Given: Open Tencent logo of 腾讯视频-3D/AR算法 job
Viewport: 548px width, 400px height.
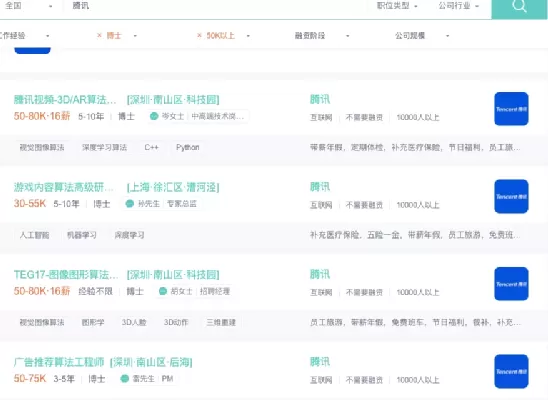Looking at the screenshot, I should click(x=511, y=109).
